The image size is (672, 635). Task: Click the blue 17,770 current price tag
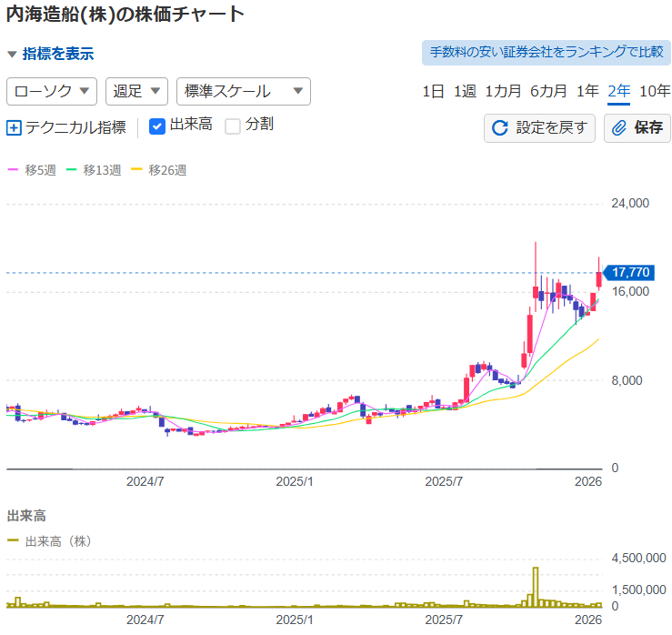tap(630, 272)
